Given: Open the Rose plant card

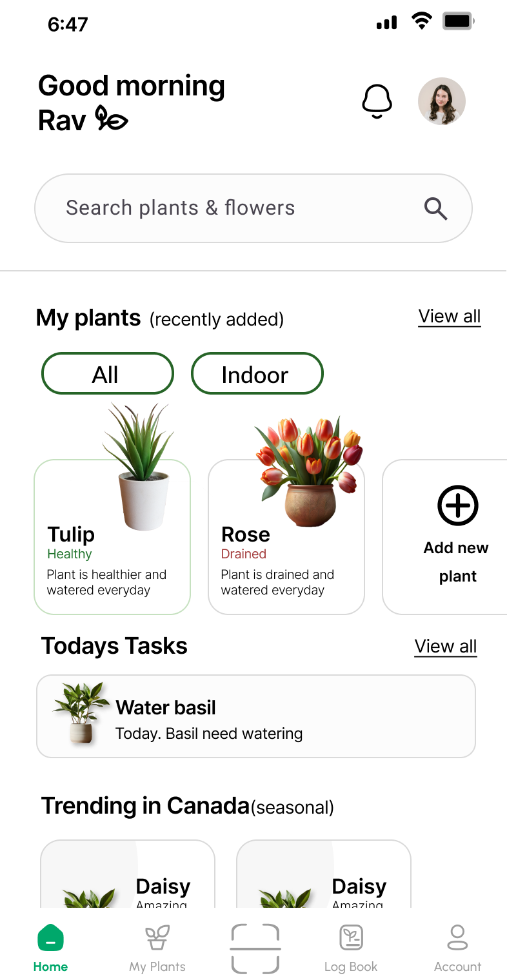Looking at the screenshot, I should tap(286, 537).
